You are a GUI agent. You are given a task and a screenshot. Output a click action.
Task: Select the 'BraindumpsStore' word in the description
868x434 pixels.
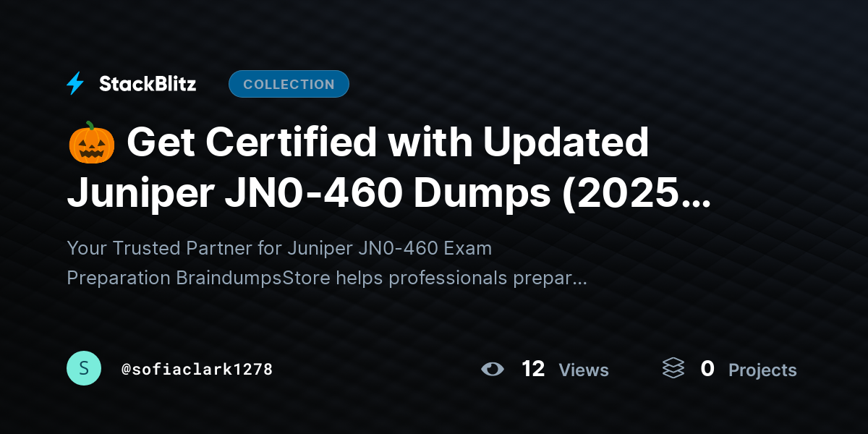click(x=253, y=278)
